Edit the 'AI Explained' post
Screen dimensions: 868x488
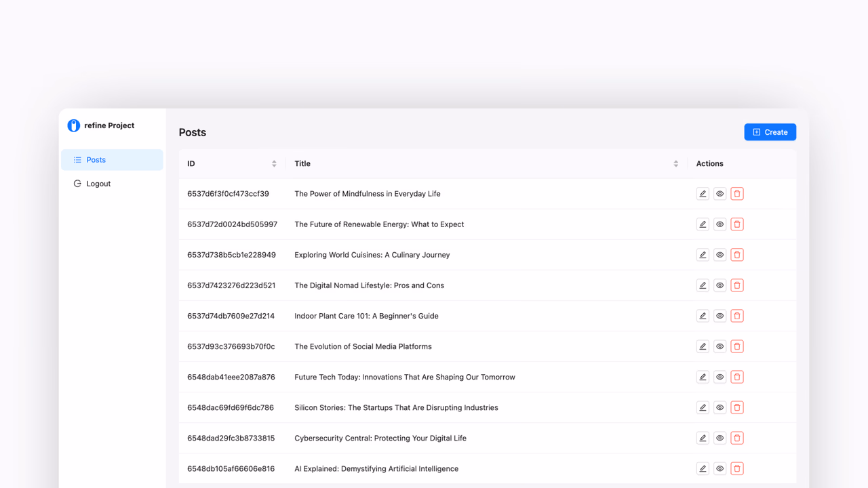703,468
